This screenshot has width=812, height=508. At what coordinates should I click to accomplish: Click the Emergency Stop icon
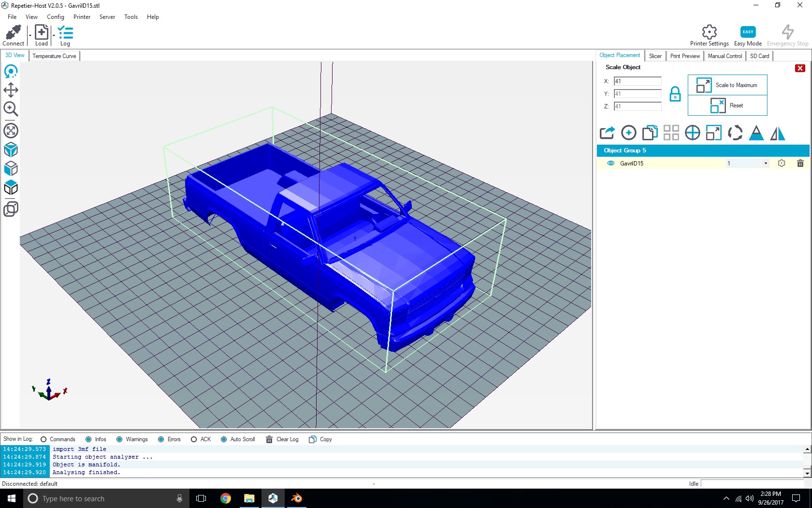pos(787,32)
